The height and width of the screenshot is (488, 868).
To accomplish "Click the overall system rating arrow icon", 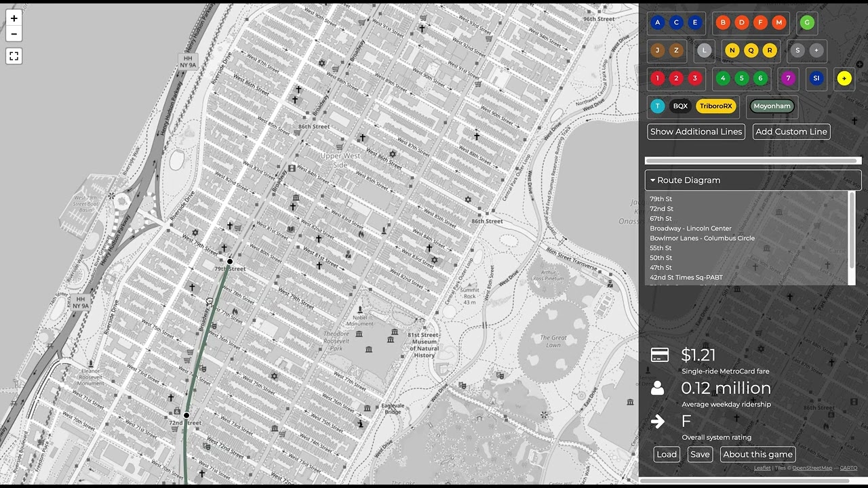I will coord(657,422).
